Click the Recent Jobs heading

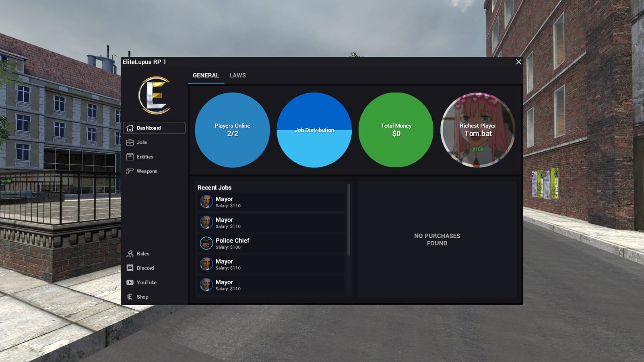coord(215,187)
